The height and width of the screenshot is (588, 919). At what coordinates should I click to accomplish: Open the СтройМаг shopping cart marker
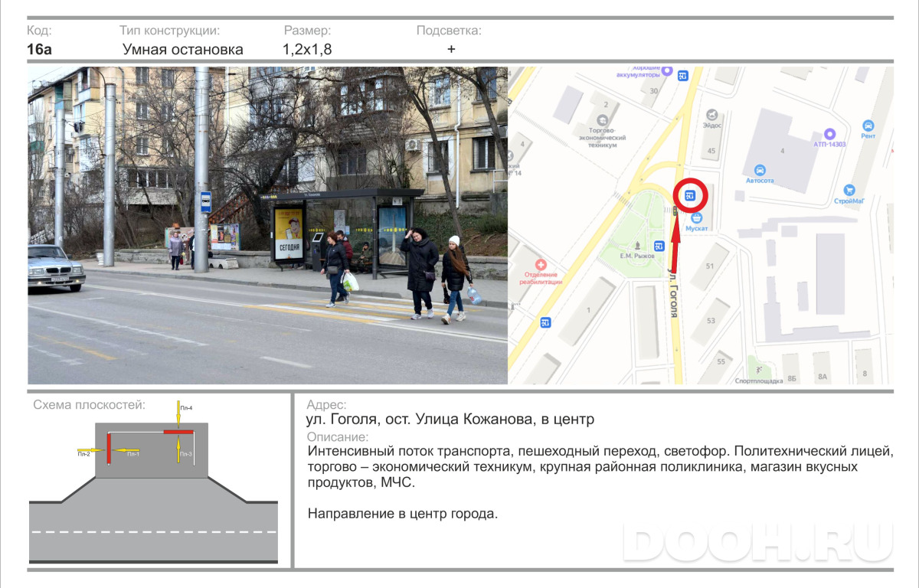click(849, 190)
